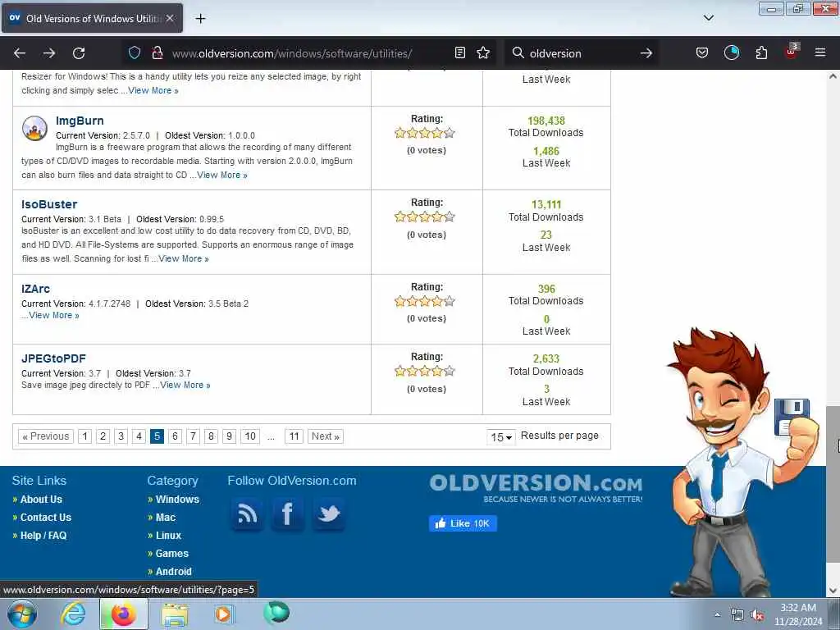Click the site security padlock icon
This screenshot has width=840, height=630.
(157, 52)
